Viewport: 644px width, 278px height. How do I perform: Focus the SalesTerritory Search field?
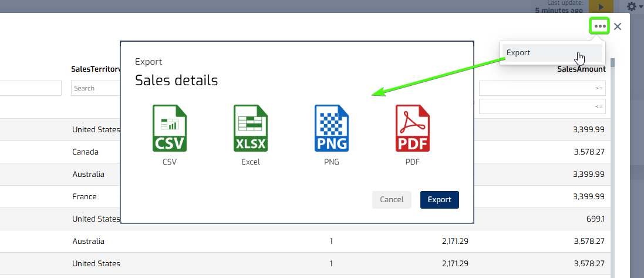[96, 88]
